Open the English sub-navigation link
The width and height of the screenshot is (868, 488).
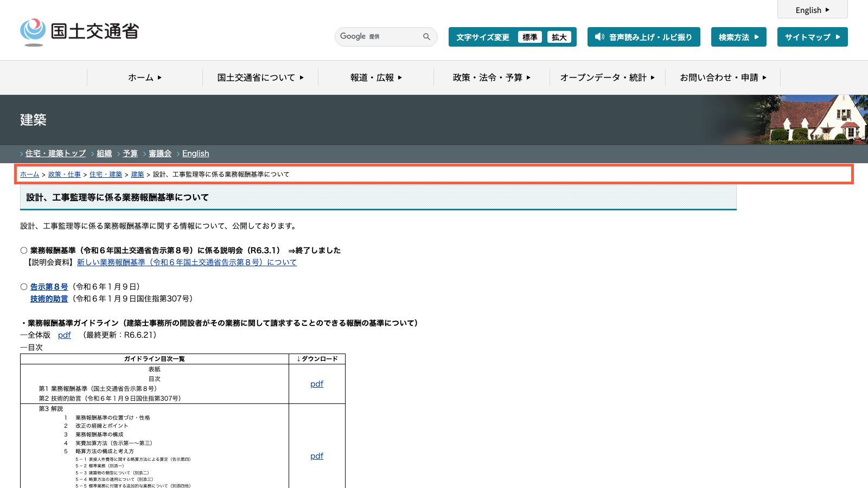coord(195,153)
